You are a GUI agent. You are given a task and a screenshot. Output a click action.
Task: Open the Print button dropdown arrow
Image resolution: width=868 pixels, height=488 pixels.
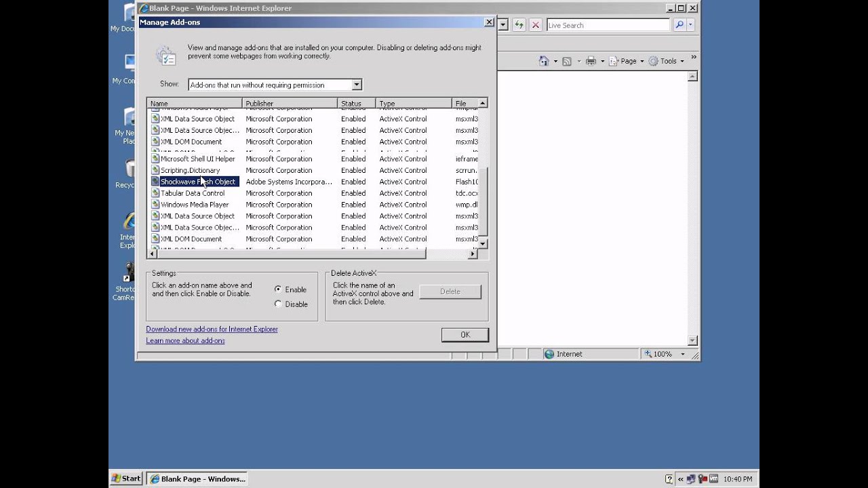[x=602, y=62]
